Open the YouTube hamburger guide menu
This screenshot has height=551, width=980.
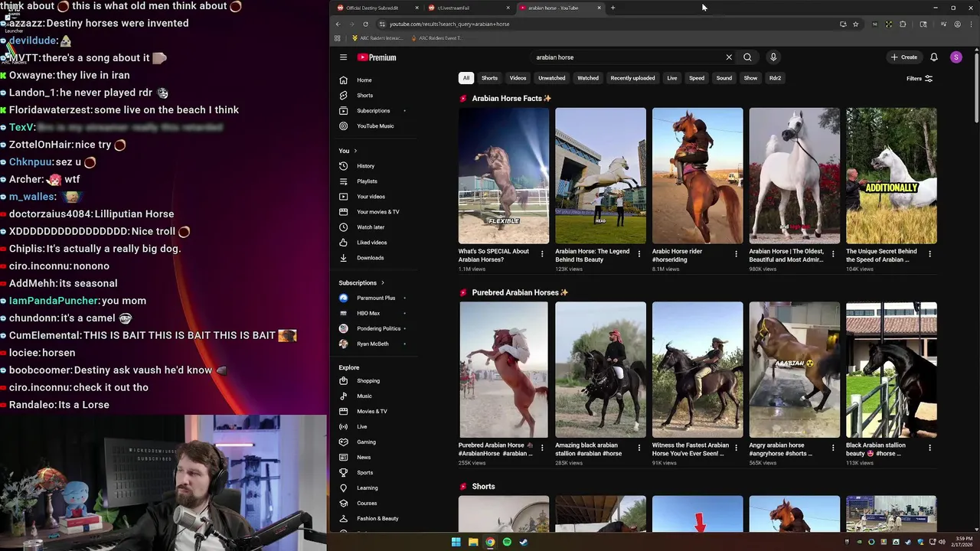343,57
